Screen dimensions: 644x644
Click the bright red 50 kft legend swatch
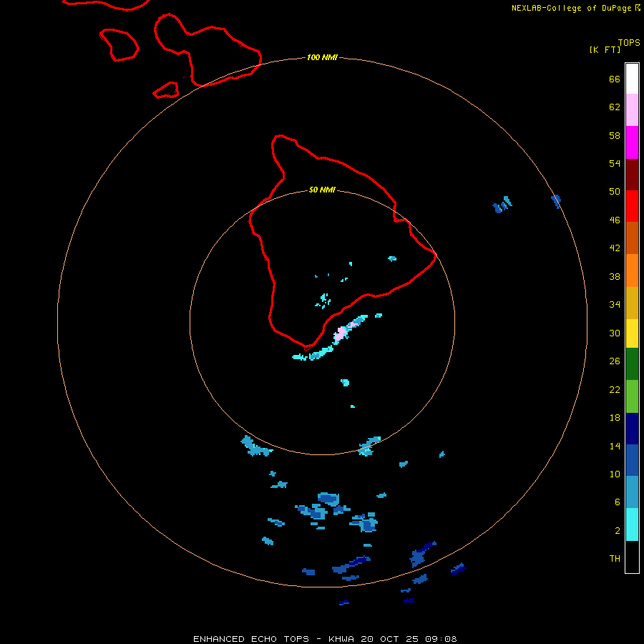632,206
